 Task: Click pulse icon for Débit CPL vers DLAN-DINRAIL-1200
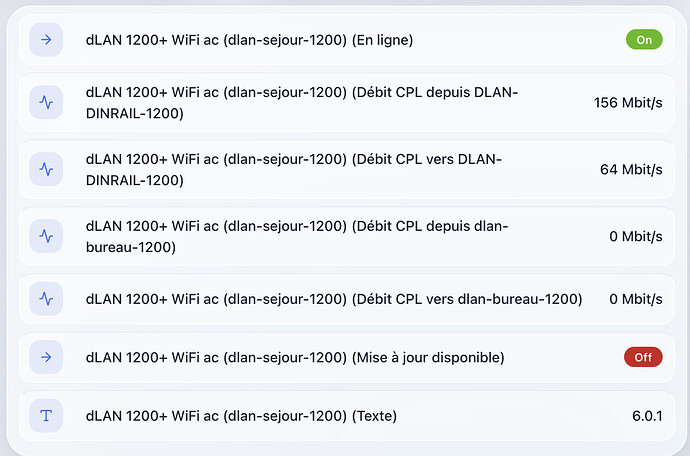pyautogui.click(x=46, y=169)
